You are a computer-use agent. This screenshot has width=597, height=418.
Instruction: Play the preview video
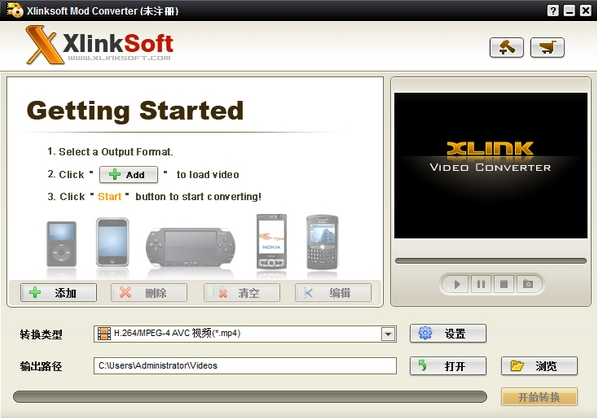457,284
